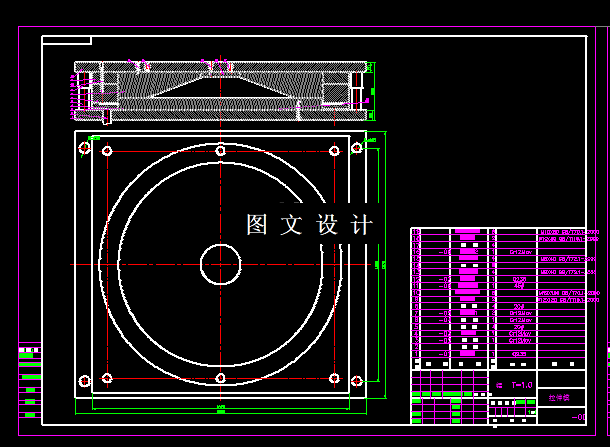Pick the top-left bolt hole on red centerline

click(x=107, y=151)
